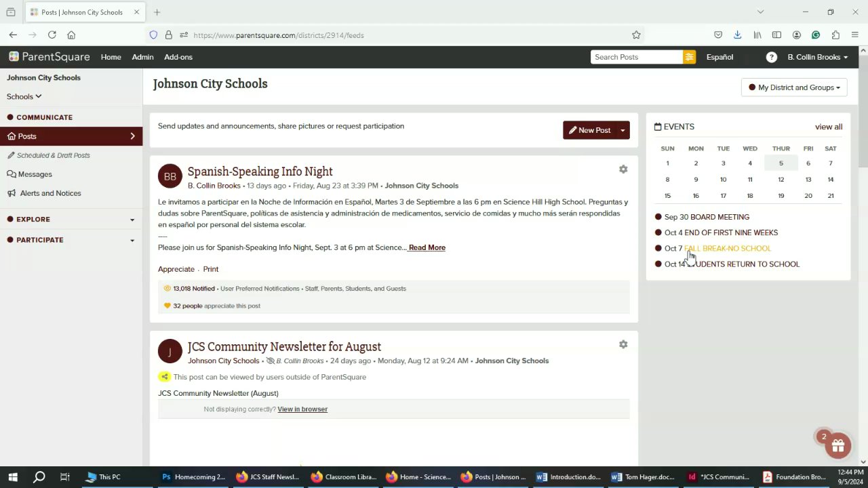Click Appreciate on Spanish-Speaking post
The height and width of the screenshot is (488, 868).
coord(176,269)
